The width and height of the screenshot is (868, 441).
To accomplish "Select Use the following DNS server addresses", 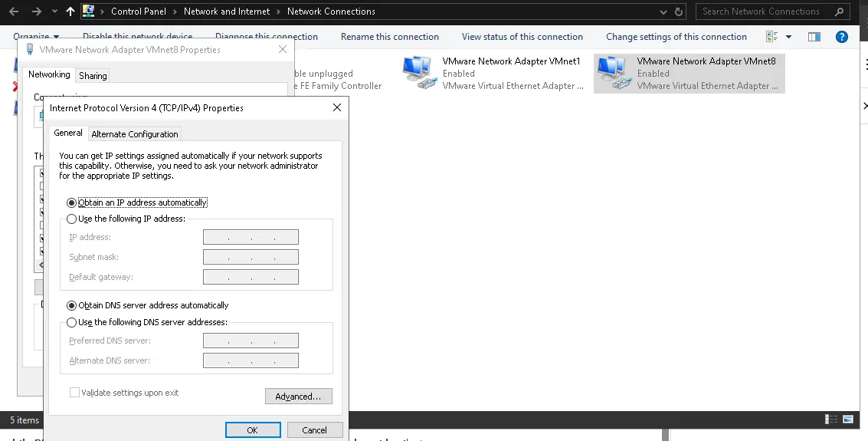I will point(72,322).
